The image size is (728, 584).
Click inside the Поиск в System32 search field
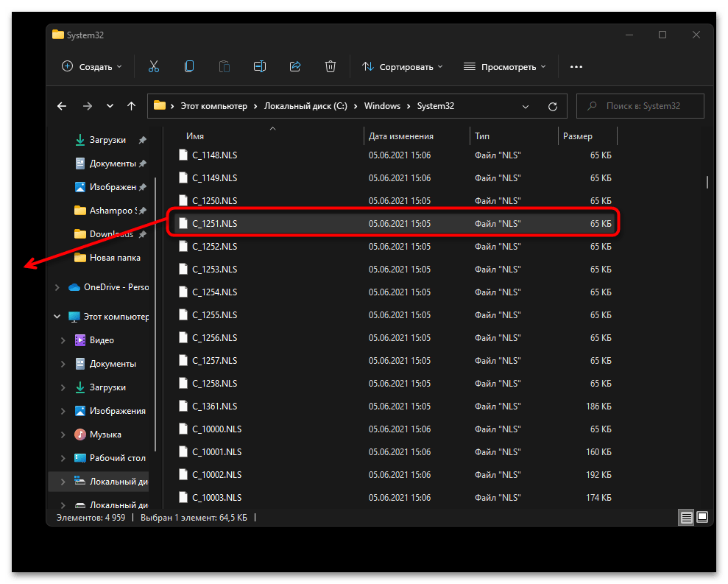(640, 106)
